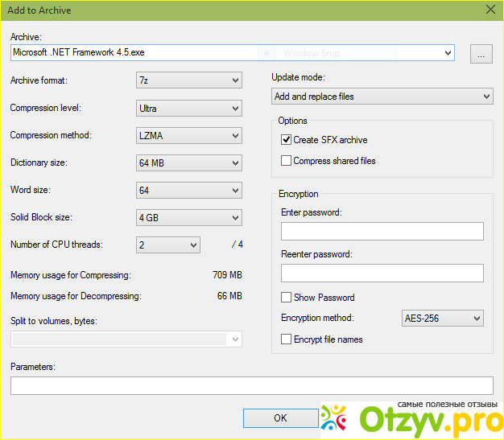Click the Enter password field
Screen dimensions: 504x440
pos(382,232)
